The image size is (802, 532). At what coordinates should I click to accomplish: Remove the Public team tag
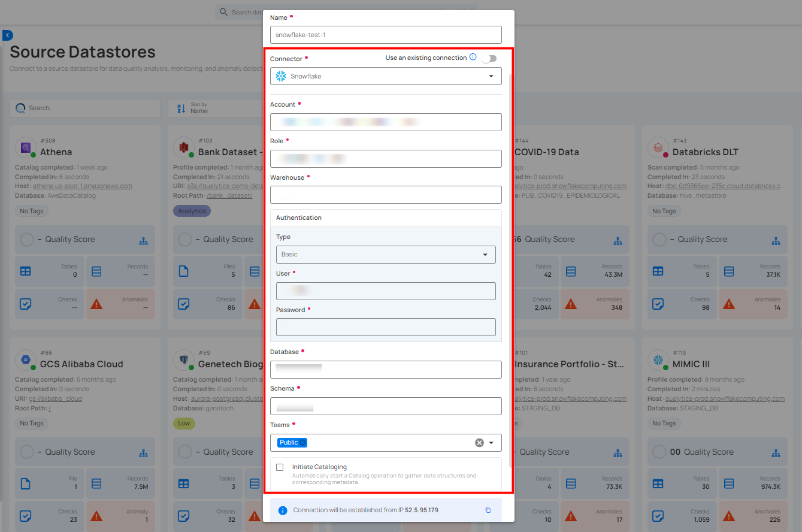pyautogui.click(x=302, y=443)
